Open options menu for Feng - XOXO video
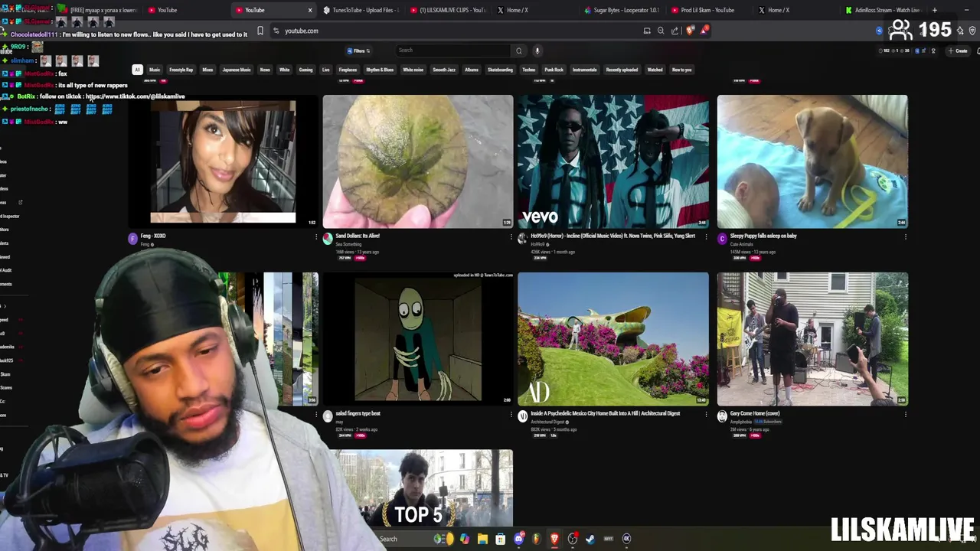The width and height of the screenshot is (980, 551). (x=315, y=236)
